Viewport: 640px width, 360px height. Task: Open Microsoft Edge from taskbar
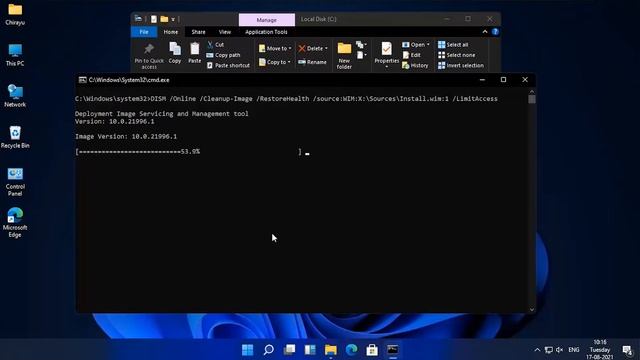[x=351, y=350]
